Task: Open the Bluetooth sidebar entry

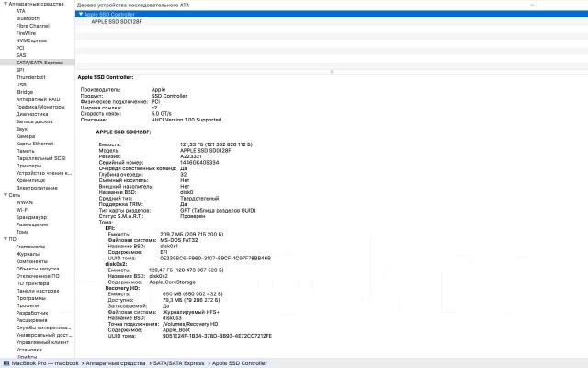Action: (28, 18)
